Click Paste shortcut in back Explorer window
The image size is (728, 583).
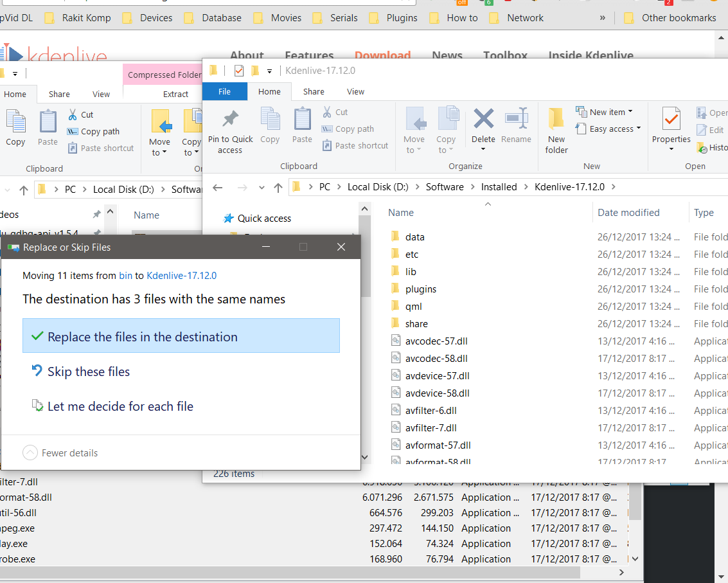click(101, 148)
